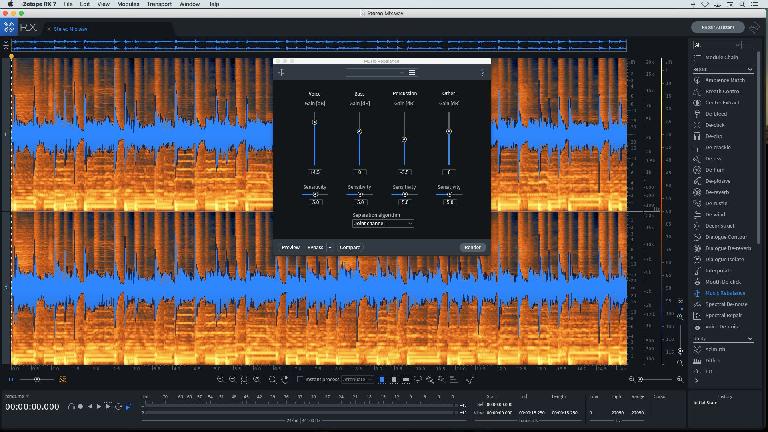
Task: Click the play button in transport
Action: [x=99, y=407]
